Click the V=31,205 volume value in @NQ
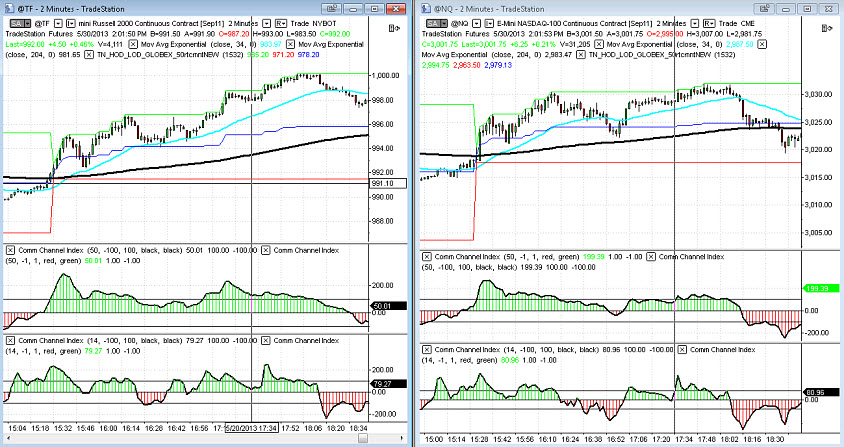The height and width of the screenshot is (447, 844). (575, 44)
